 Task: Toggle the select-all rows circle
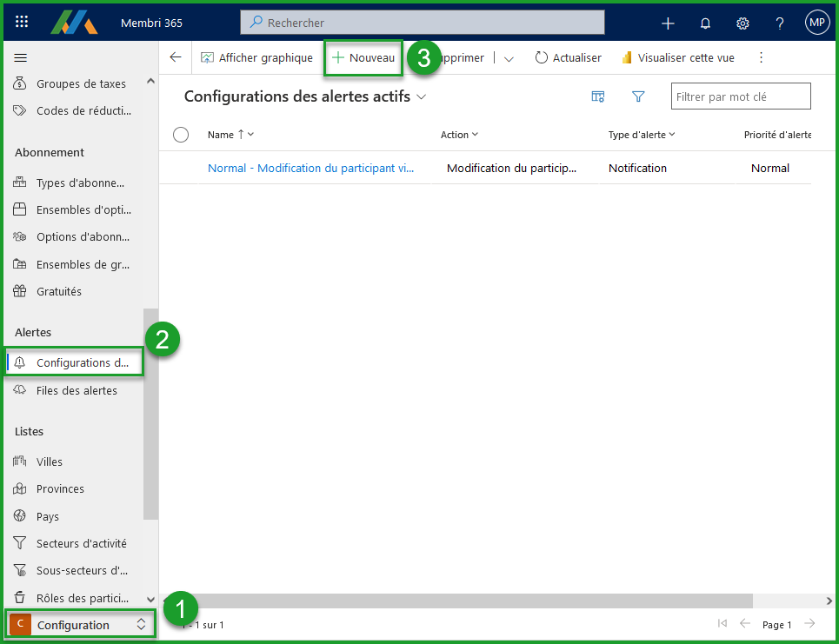click(x=181, y=135)
